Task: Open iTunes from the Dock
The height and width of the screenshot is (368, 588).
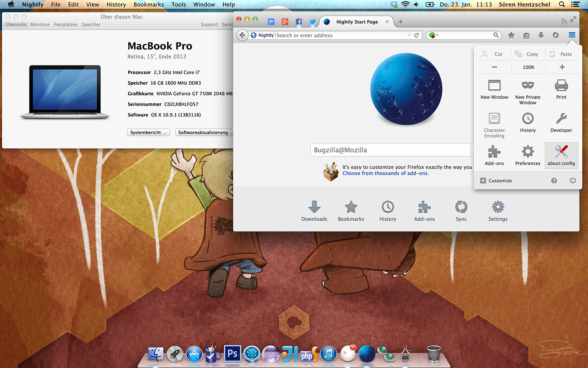Action: tap(328, 354)
